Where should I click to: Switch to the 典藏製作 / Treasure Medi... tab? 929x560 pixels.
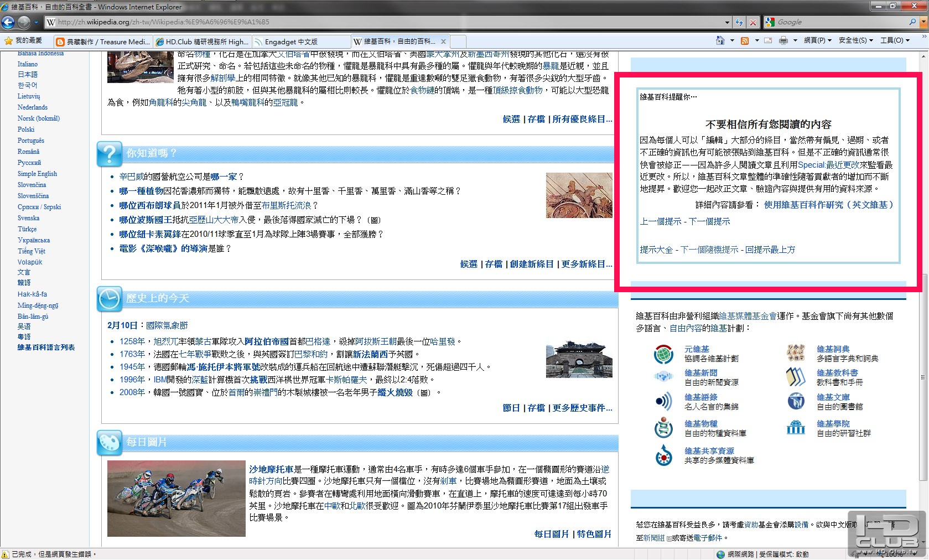pyautogui.click(x=103, y=42)
